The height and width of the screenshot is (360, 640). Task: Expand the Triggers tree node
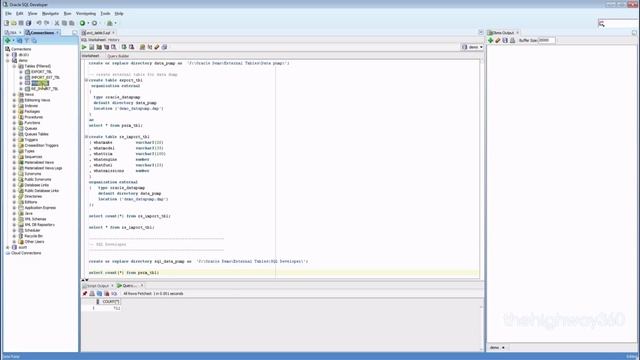[x=15, y=140]
